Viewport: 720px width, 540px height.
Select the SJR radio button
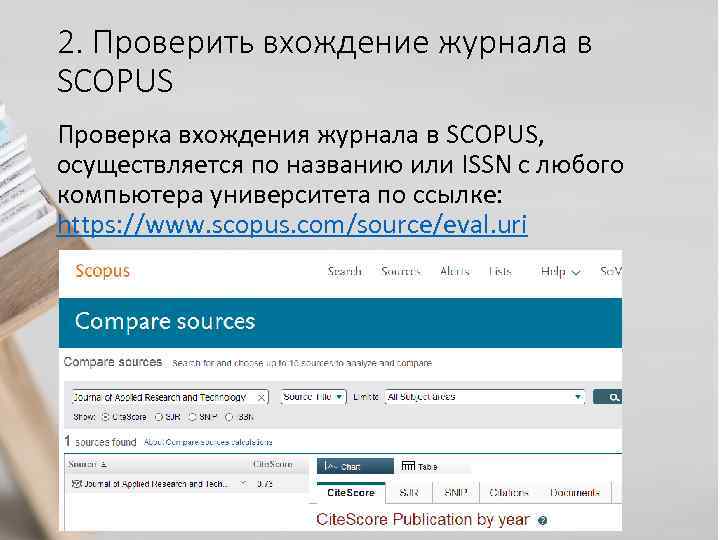[x=158, y=417]
